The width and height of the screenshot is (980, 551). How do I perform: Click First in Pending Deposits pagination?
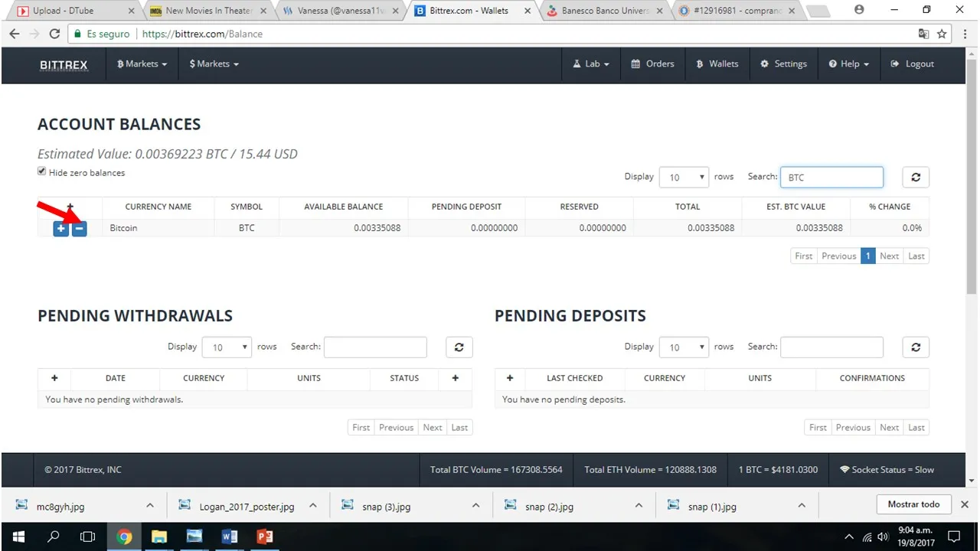(818, 428)
